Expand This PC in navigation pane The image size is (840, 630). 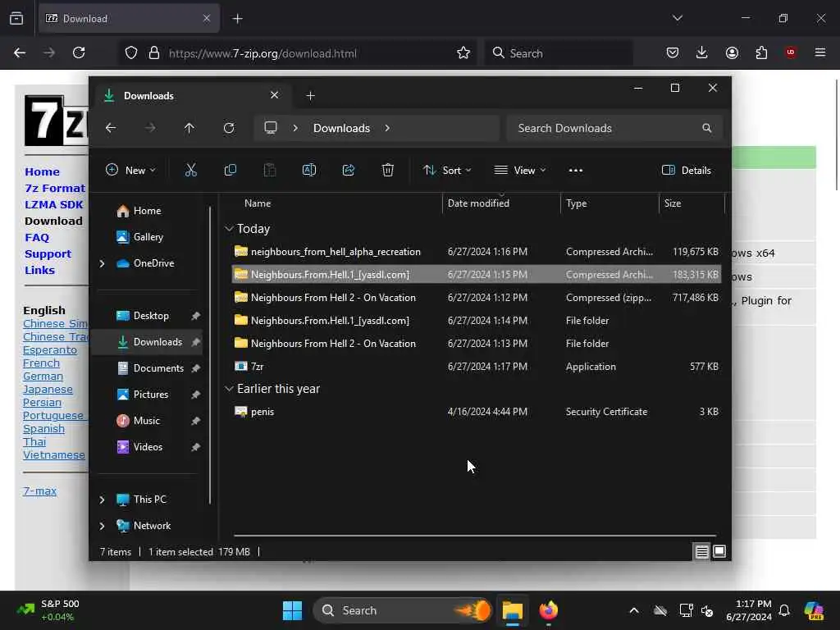tap(102, 500)
